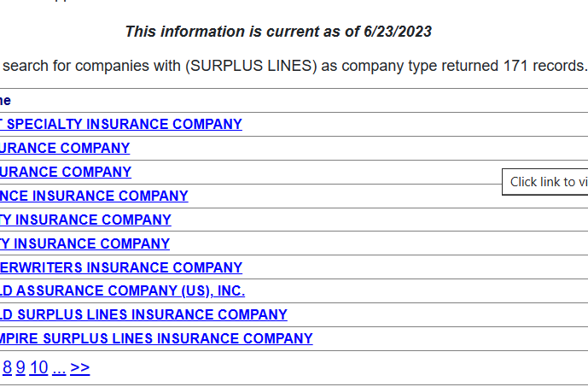Click the Name column header

pos(5,100)
